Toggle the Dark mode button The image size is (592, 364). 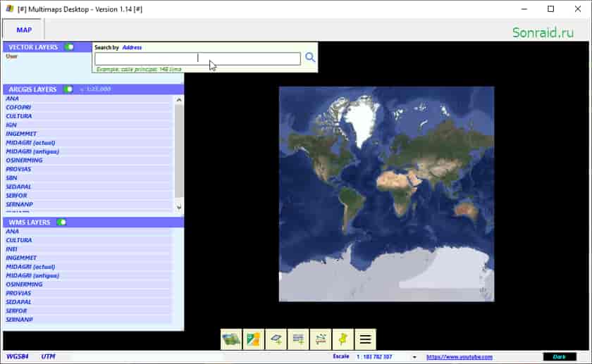(560, 356)
